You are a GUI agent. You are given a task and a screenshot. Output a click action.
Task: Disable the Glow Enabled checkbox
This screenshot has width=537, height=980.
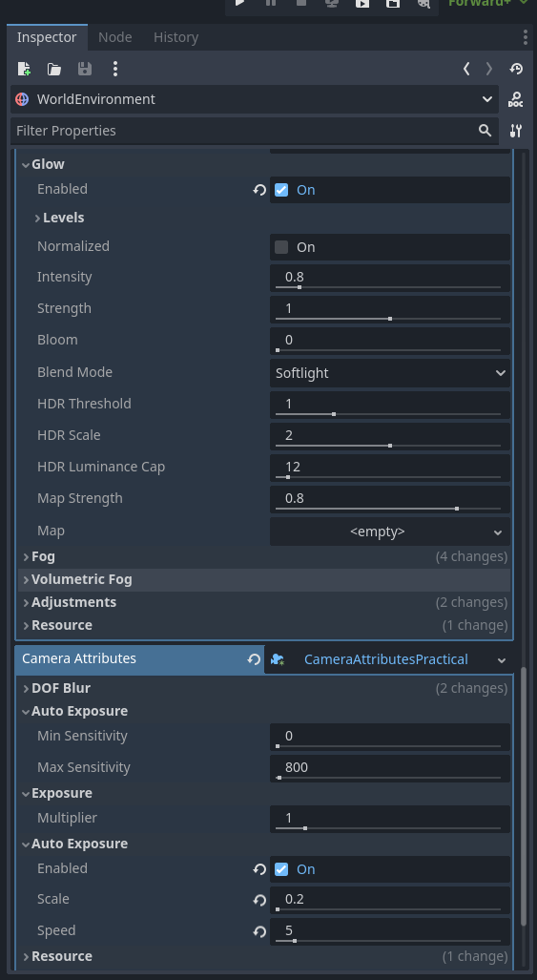[x=281, y=190]
